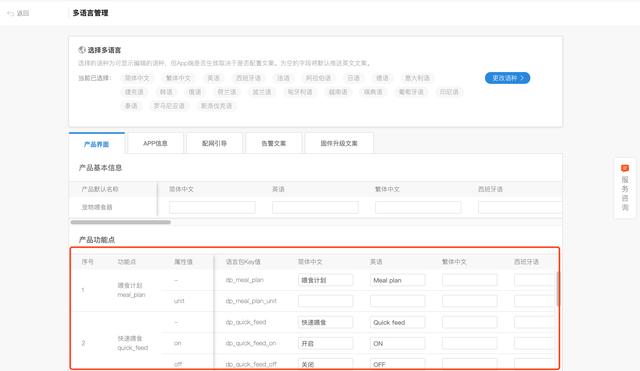
Task: Click the 语言包Key值 column header
Action: (243, 262)
